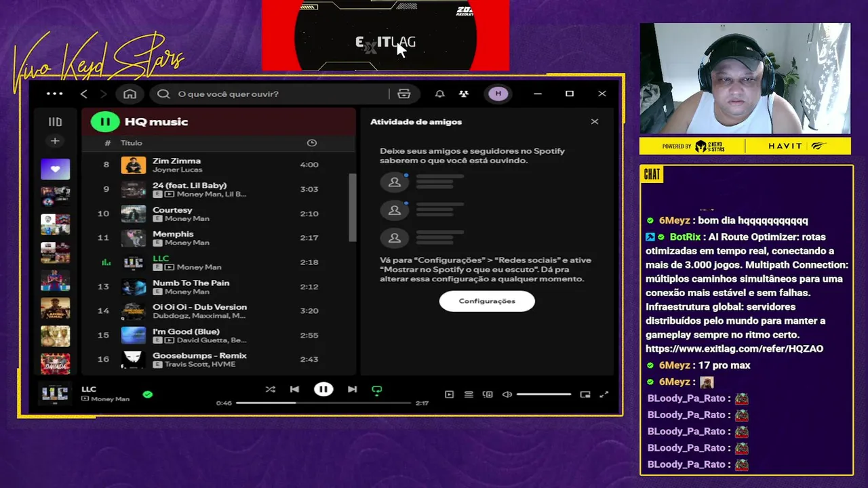The height and width of the screenshot is (488, 868).
Task: Pause HQ music playlist with green button
Action: [x=105, y=122]
